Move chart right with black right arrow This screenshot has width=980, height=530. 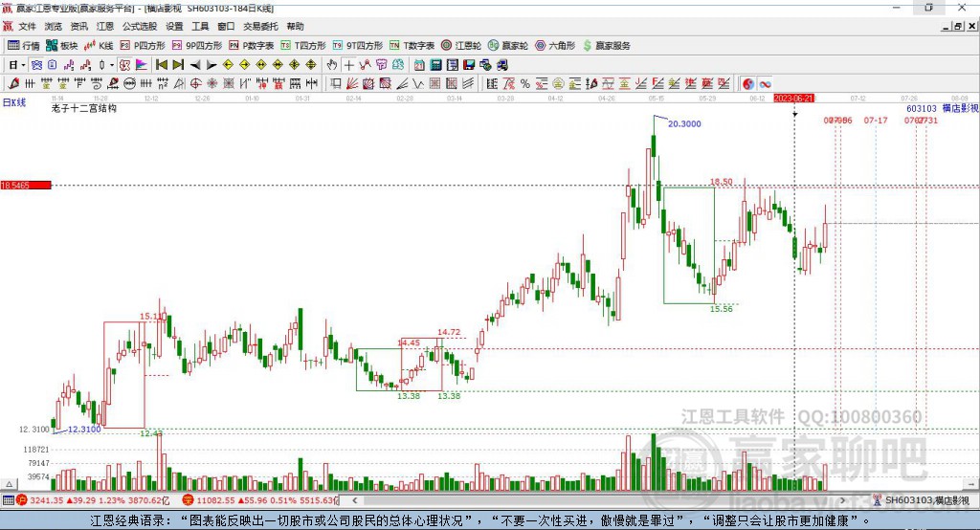tap(212, 65)
